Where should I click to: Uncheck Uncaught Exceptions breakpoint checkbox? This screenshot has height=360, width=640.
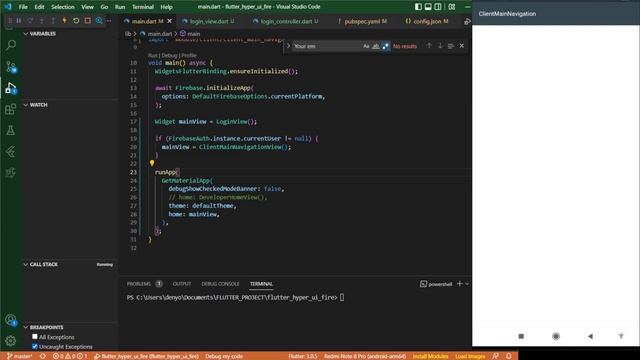pyautogui.click(x=35, y=347)
